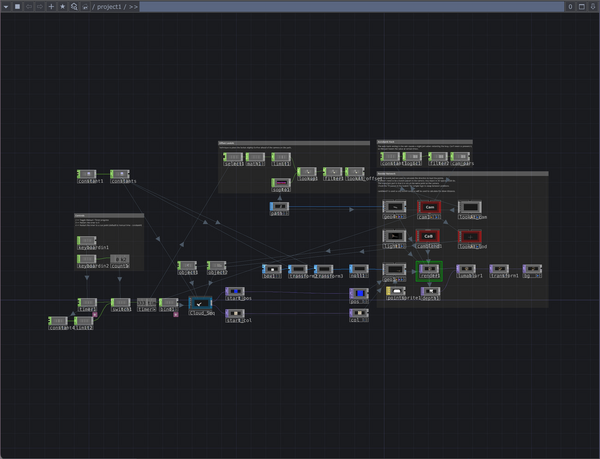Viewport: 600px width, 459px height.
Task: Select the light1 node
Action: [x=394, y=236]
